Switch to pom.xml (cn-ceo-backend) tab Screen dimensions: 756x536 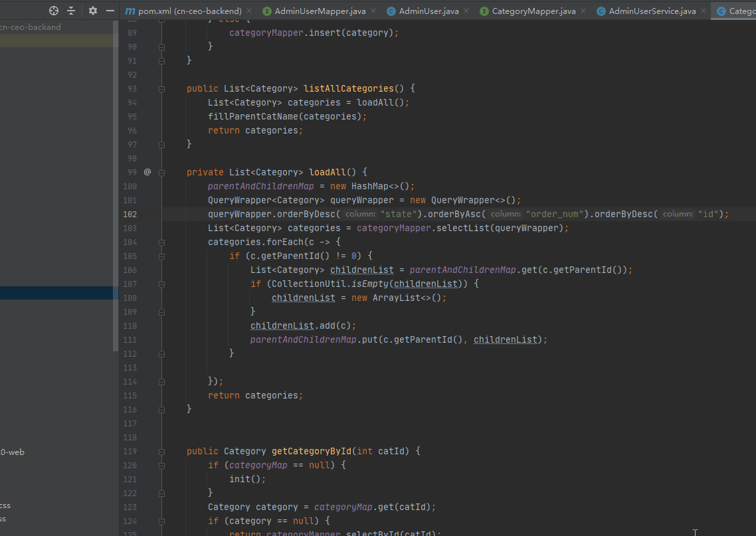[183, 11]
